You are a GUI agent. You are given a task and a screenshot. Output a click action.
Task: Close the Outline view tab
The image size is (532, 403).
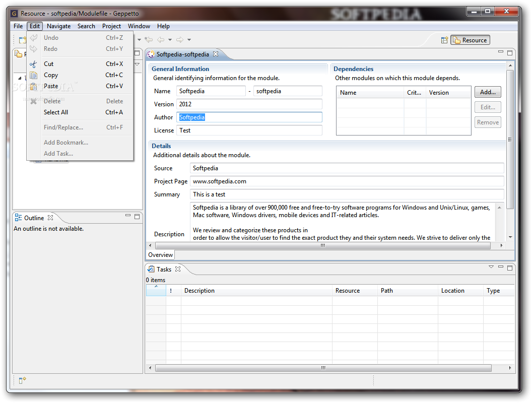click(50, 218)
